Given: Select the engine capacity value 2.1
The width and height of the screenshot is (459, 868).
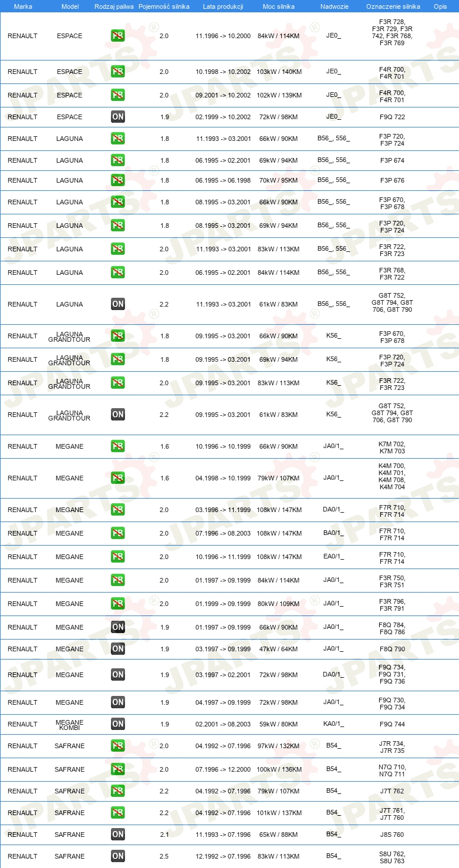Looking at the screenshot, I should tap(164, 835).
